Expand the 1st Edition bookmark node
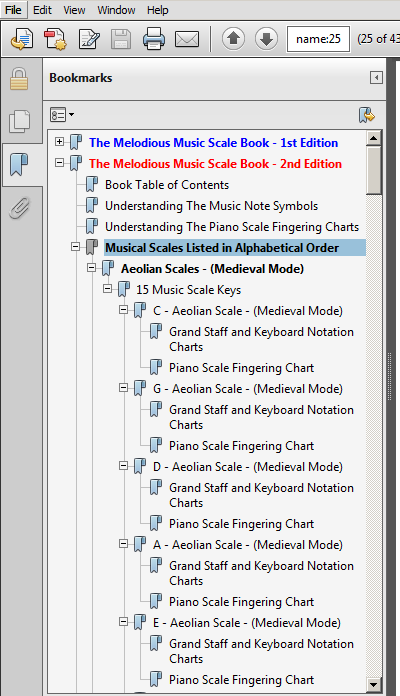 59,142
